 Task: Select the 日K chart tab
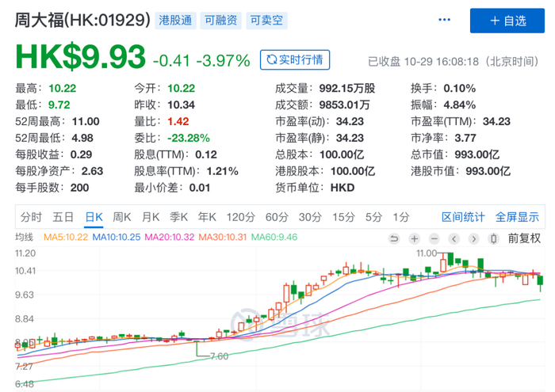click(94, 217)
